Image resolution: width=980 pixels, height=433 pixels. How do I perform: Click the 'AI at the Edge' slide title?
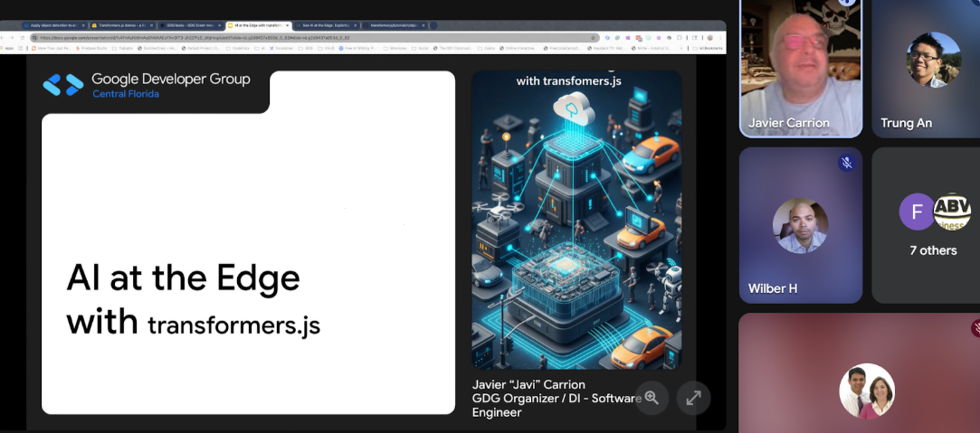click(x=183, y=278)
